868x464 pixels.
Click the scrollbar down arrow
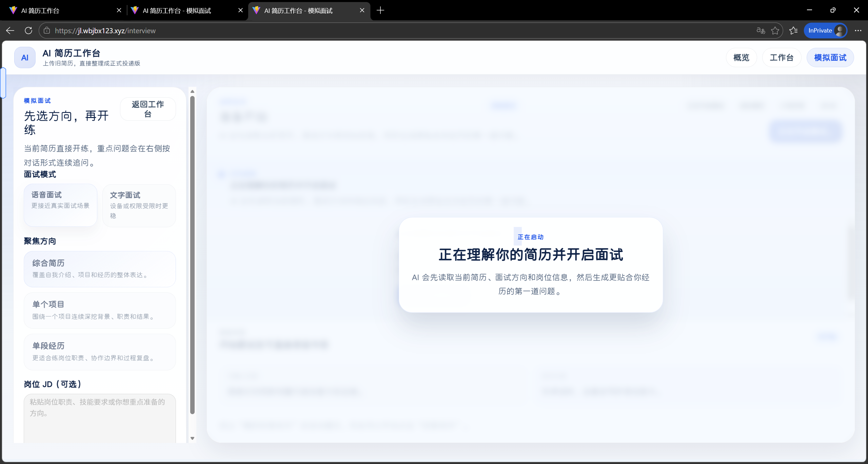[192, 438]
